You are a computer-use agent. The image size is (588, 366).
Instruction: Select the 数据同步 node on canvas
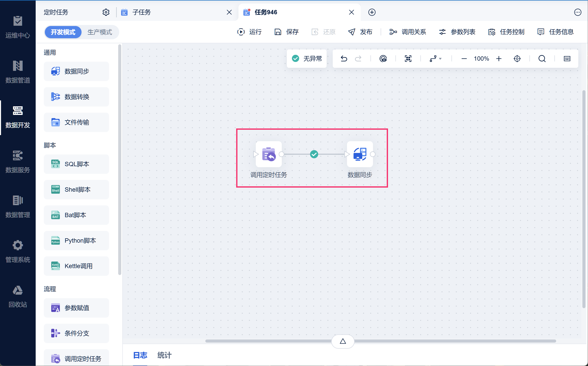(x=360, y=154)
